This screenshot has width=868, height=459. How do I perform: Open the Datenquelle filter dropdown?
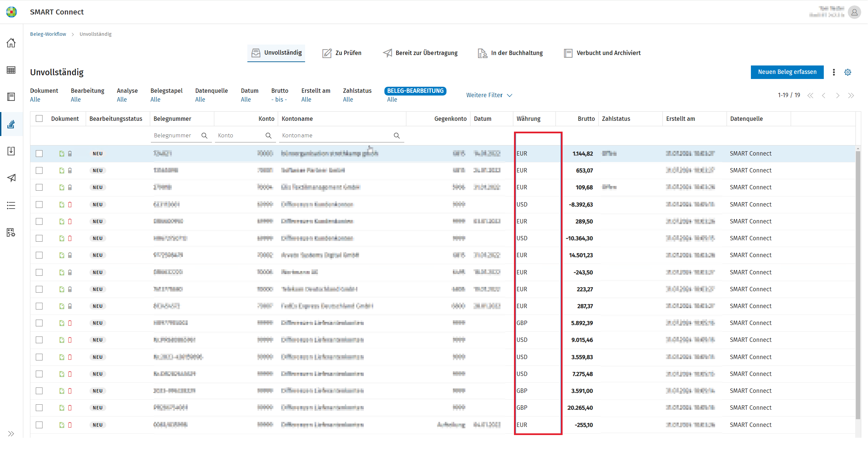(x=211, y=95)
